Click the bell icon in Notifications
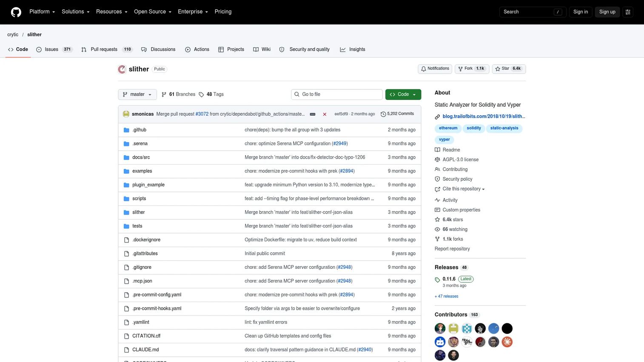 (x=424, y=69)
